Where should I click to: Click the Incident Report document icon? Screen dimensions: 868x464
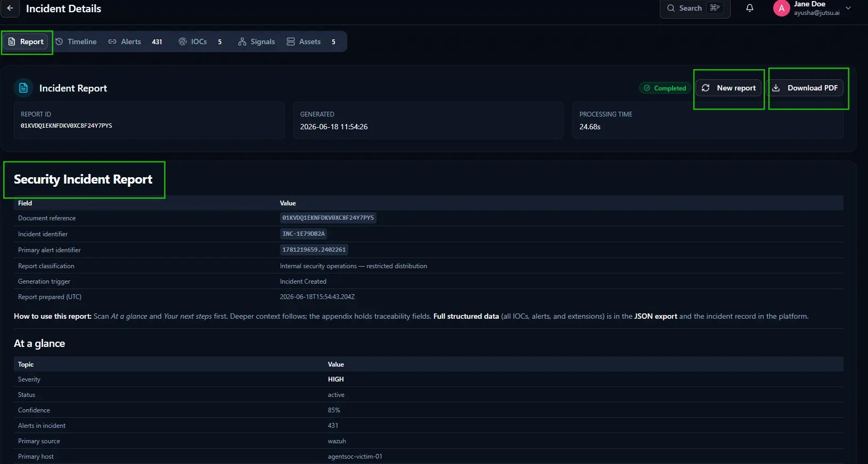coord(23,88)
